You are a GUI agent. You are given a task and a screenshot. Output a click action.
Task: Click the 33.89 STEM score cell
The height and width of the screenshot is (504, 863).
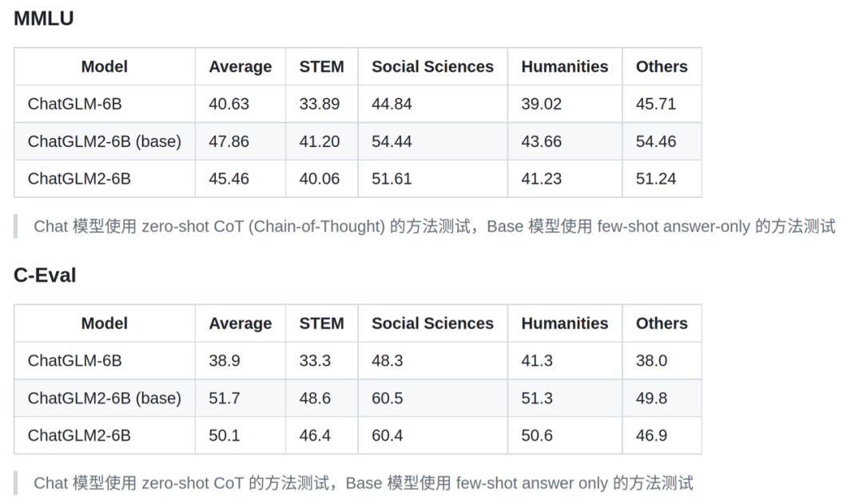coord(321,104)
